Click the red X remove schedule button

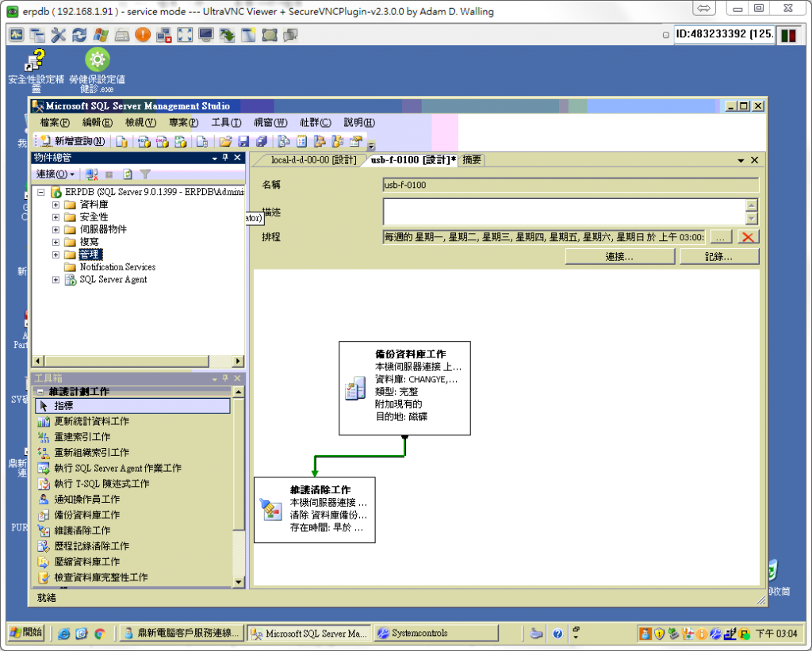748,237
